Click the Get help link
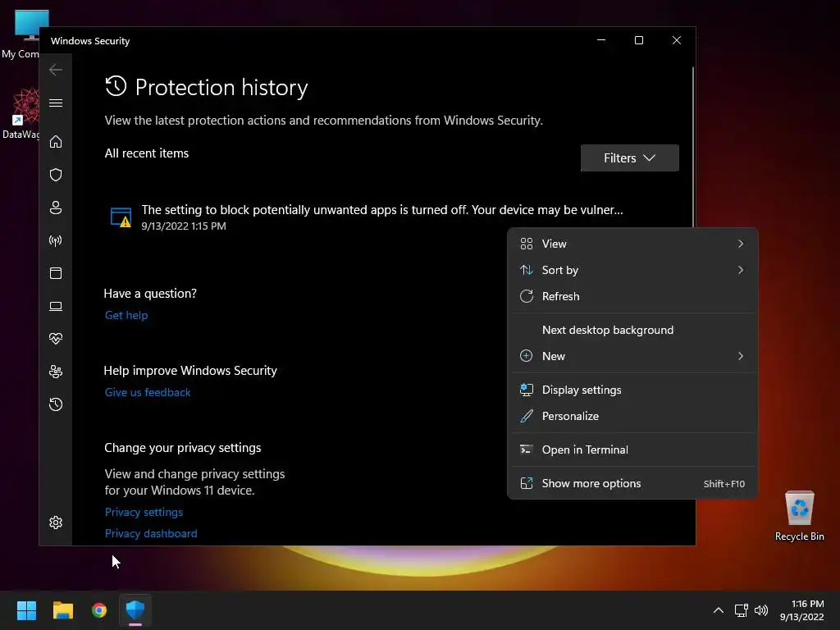Viewport: 840px width, 630px height. click(126, 316)
